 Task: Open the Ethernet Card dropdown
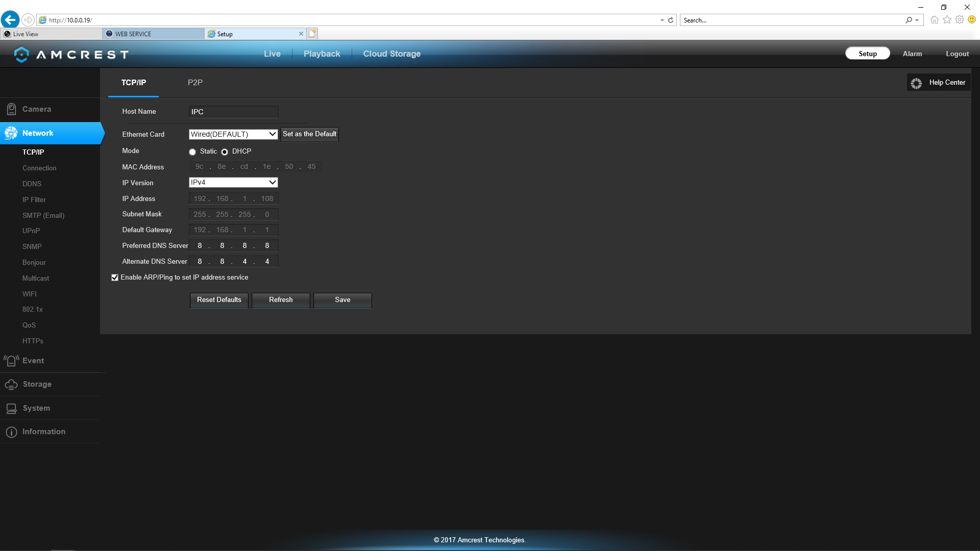pyautogui.click(x=233, y=134)
